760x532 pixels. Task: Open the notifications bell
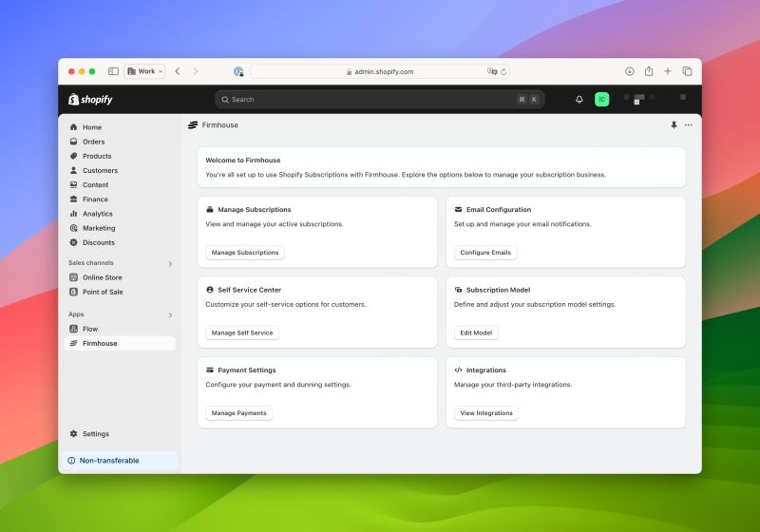(x=579, y=100)
